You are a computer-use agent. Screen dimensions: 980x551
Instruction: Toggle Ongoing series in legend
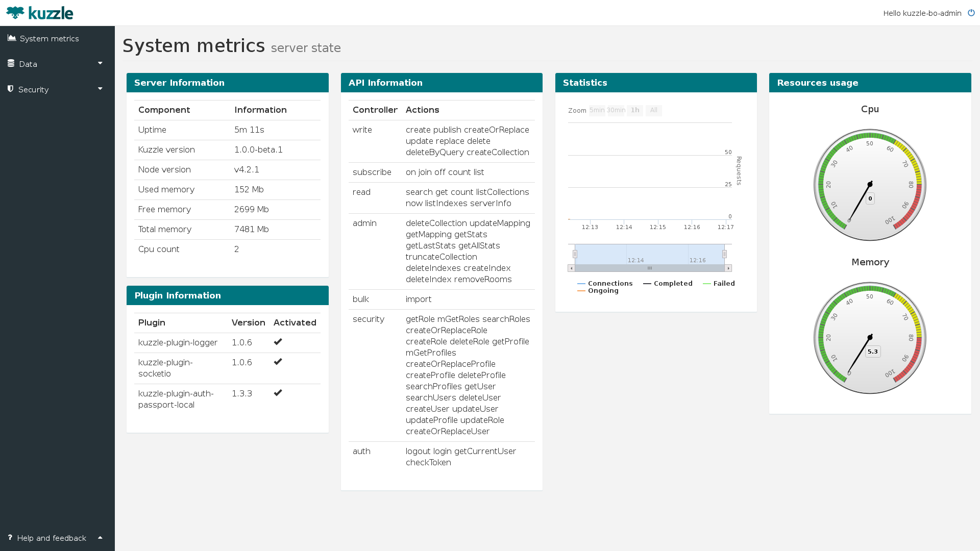click(598, 291)
